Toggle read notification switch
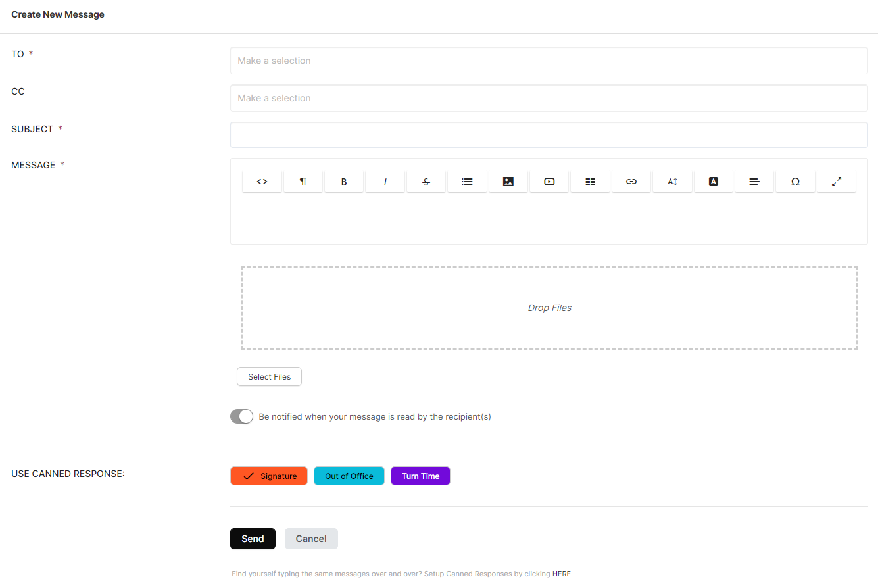Viewport: 878px width, 588px height. click(x=241, y=416)
